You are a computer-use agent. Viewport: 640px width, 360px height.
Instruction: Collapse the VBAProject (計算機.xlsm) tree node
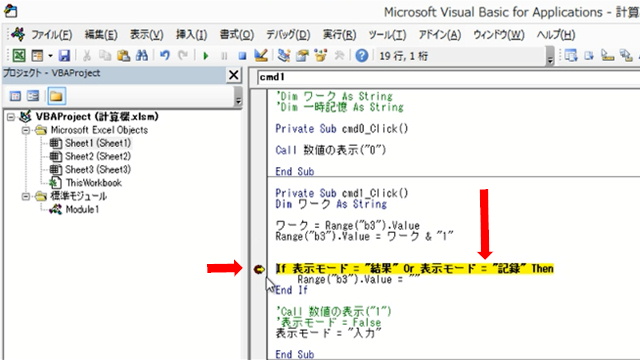11,118
